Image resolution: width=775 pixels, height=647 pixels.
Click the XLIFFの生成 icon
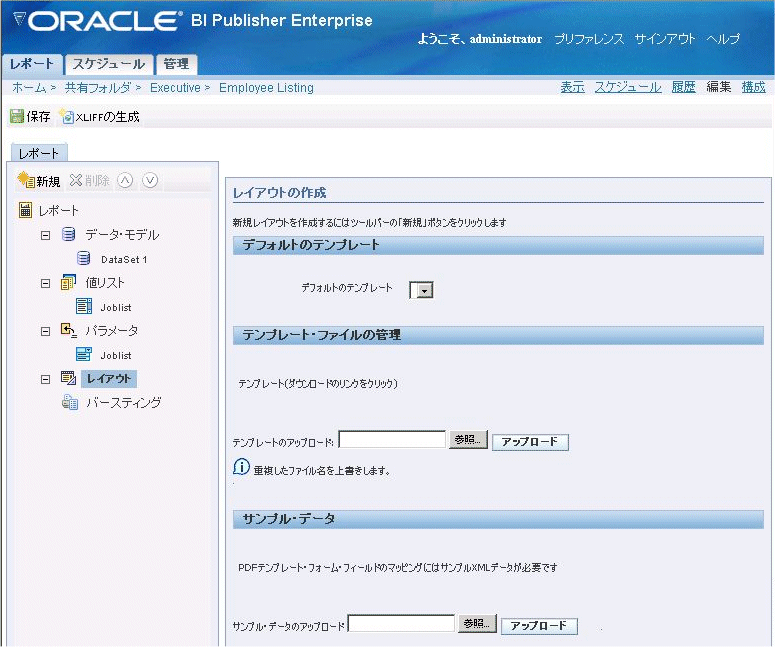click(67, 116)
